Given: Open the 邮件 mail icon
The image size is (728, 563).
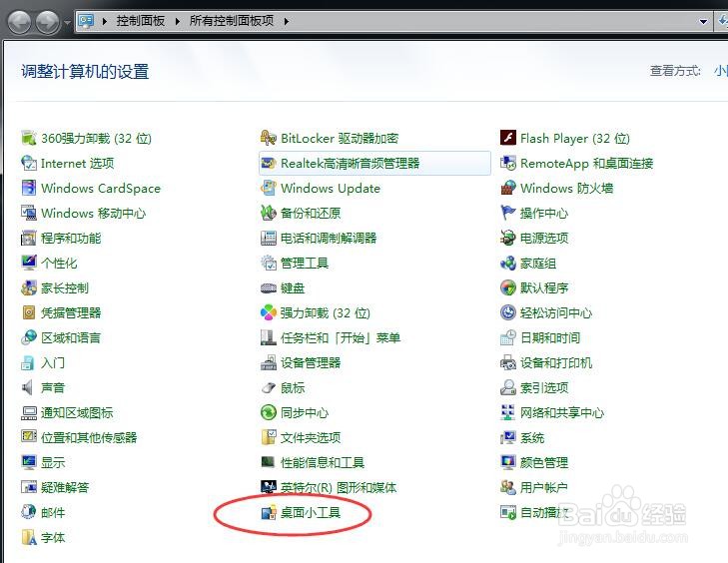Looking at the screenshot, I should click(x=29, y=512).
